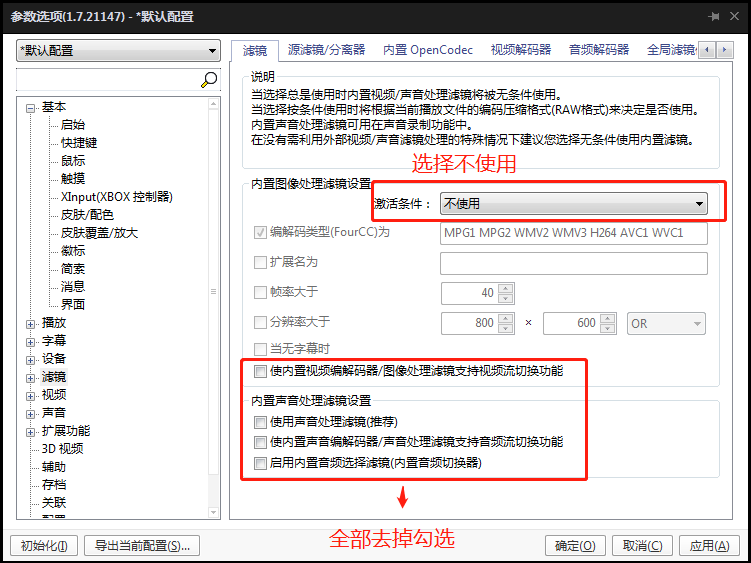This screenshot has width=751, height=563.
Task: Open the *默认配置 profile dropdown
Action: (119, 51)
